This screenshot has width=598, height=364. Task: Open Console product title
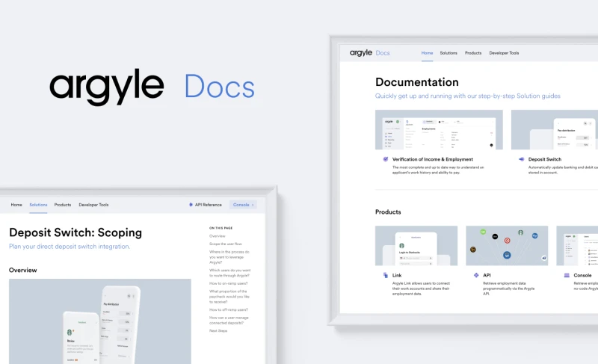pyautogui.click(x=582, y=275)
